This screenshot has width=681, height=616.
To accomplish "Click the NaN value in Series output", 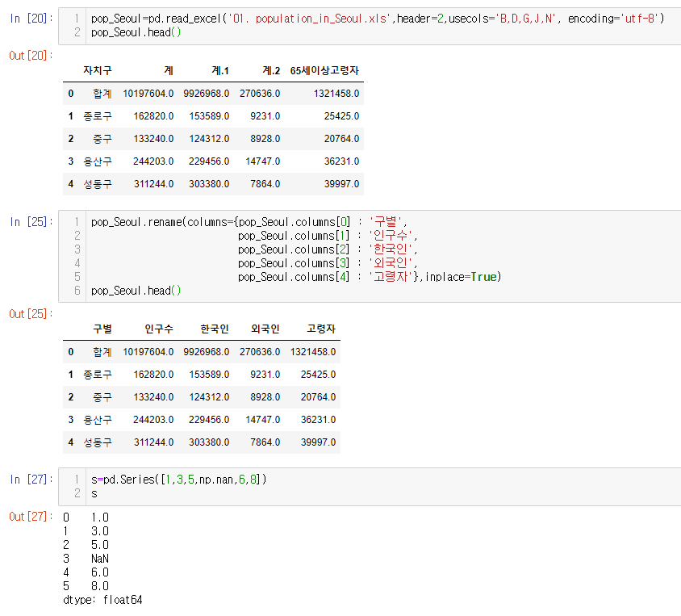I will (x=100, y=559).
